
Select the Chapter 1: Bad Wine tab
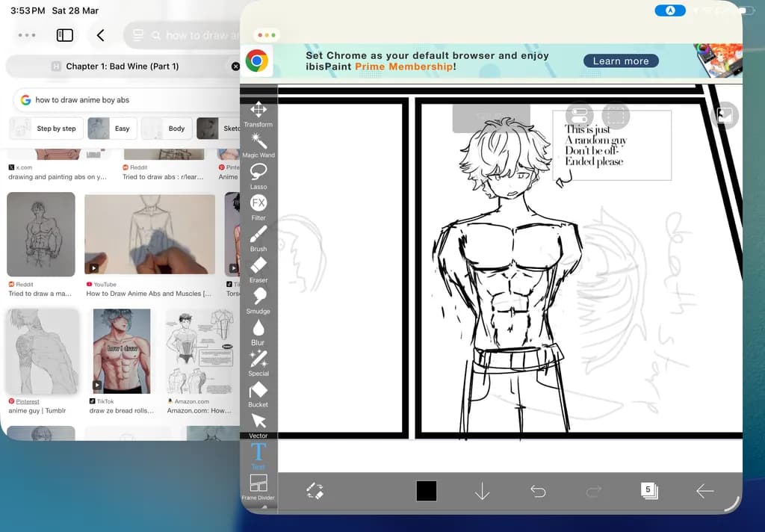click(123, 66)
